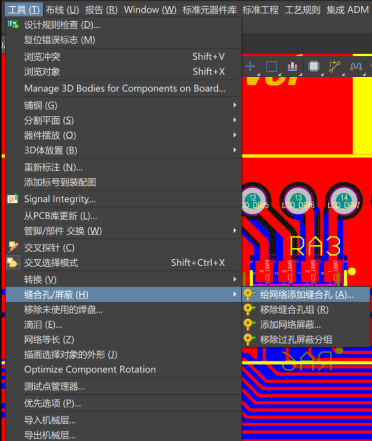
Task: Expand the 转换 (V) submenu arrow
Action: [235, 279]
